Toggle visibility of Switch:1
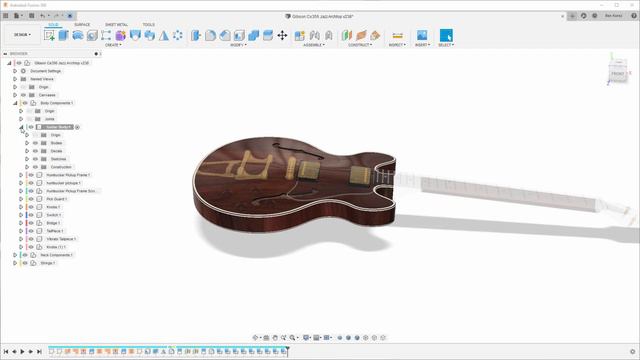The height and width of the screenshot is (360, 640). [x=31, y=215]
